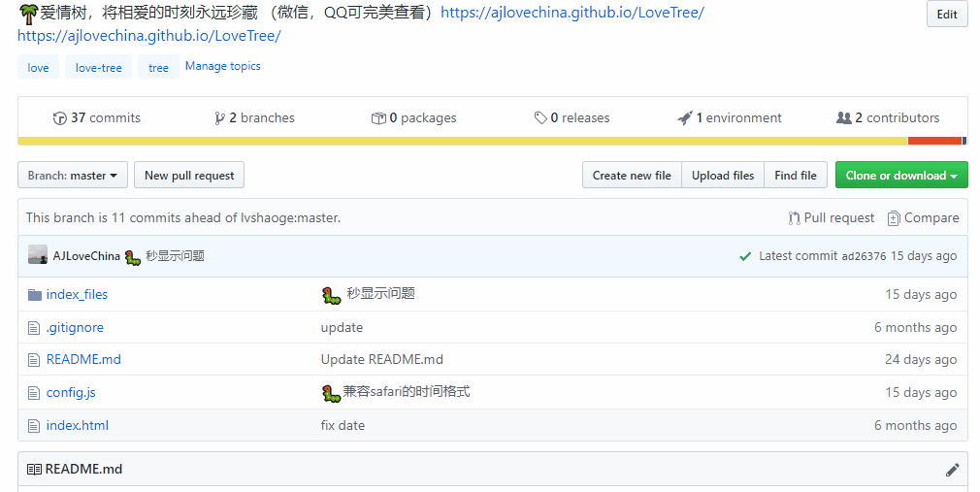
Task: Click the contributors people icon
Action: click(844, 117)
